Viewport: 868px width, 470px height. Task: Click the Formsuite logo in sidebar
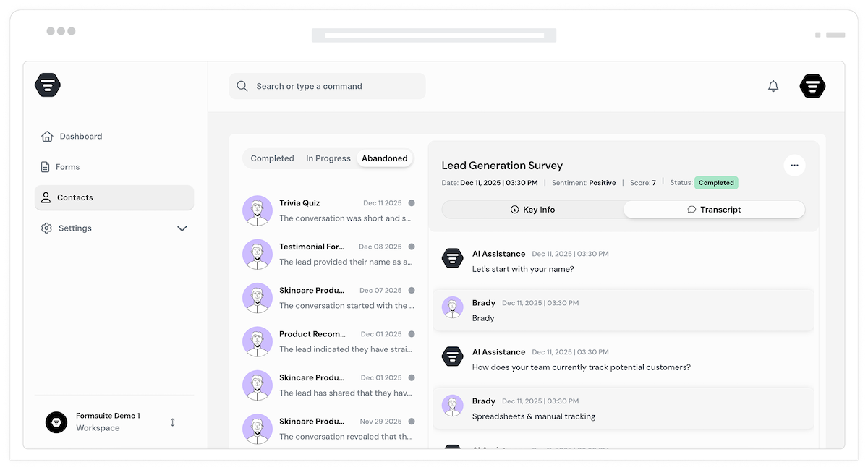click(x=48, y=85)
